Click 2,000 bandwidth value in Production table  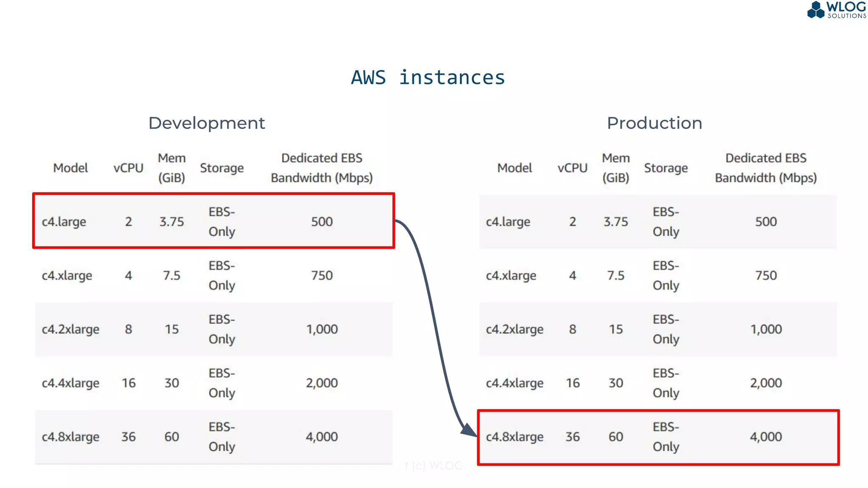pyautogui.click(x=766, y=383)
